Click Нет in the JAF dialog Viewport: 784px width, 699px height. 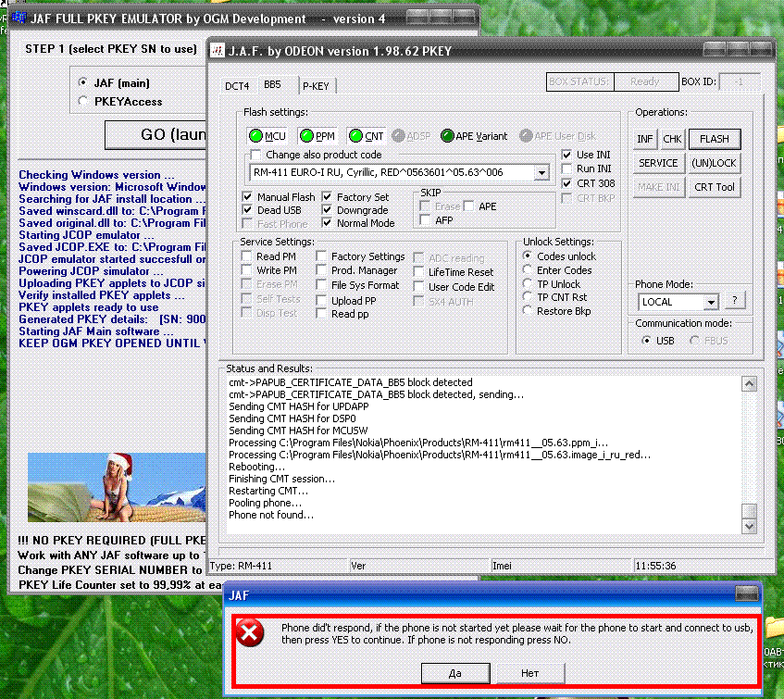(530, 673)
